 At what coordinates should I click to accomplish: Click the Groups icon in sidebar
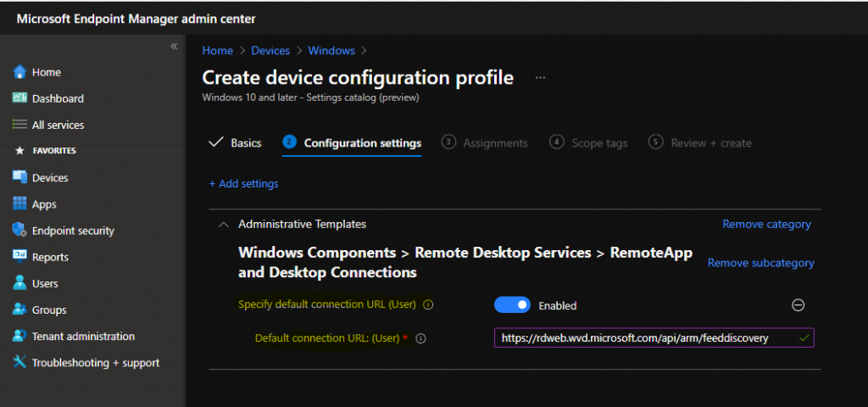(x=19, y=309)
